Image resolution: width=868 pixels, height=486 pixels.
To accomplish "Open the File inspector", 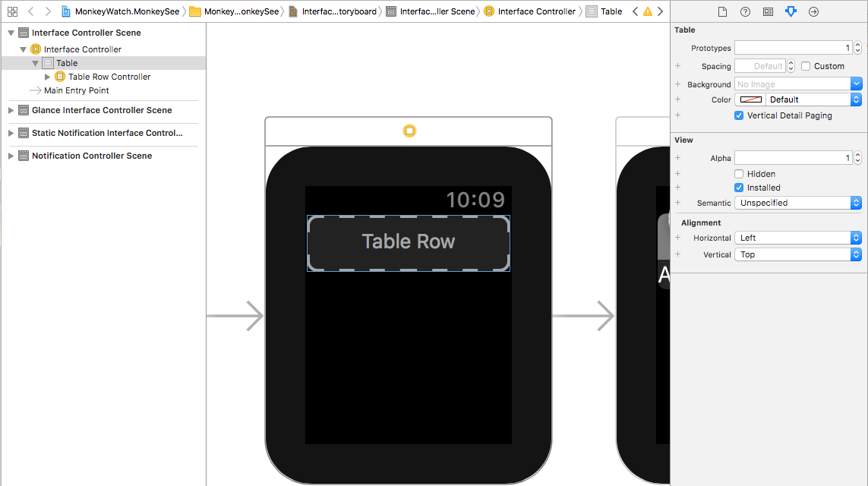I will point(722,11).
